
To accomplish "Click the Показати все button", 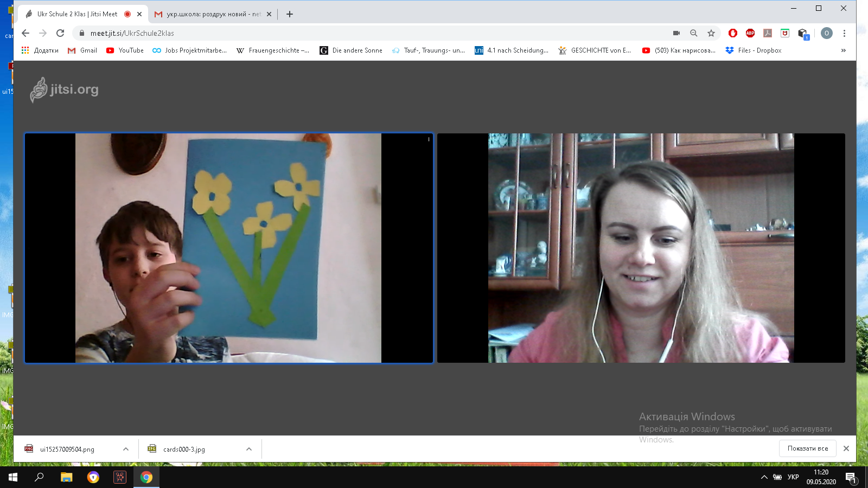I will pos(808,448).
